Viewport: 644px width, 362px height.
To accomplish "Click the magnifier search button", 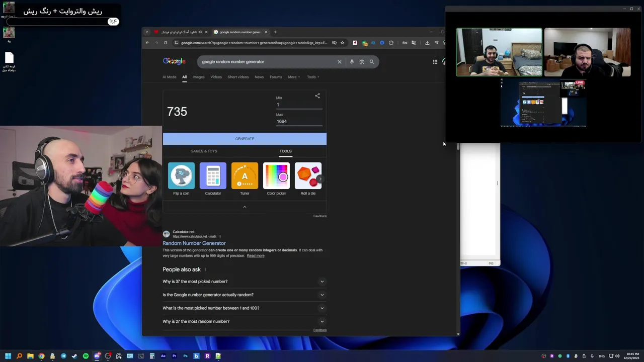I will point(372,62).
